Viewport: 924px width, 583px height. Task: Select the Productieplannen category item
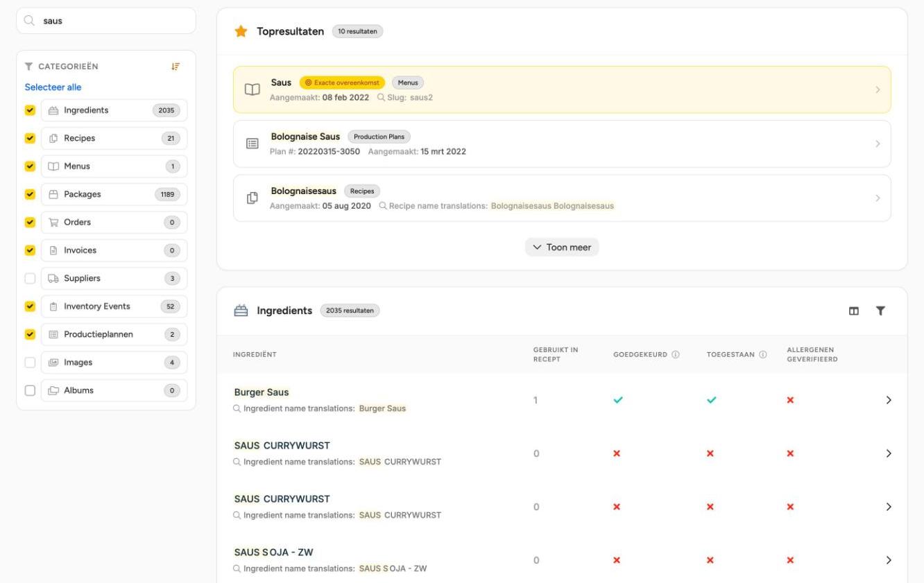(114, 334)
